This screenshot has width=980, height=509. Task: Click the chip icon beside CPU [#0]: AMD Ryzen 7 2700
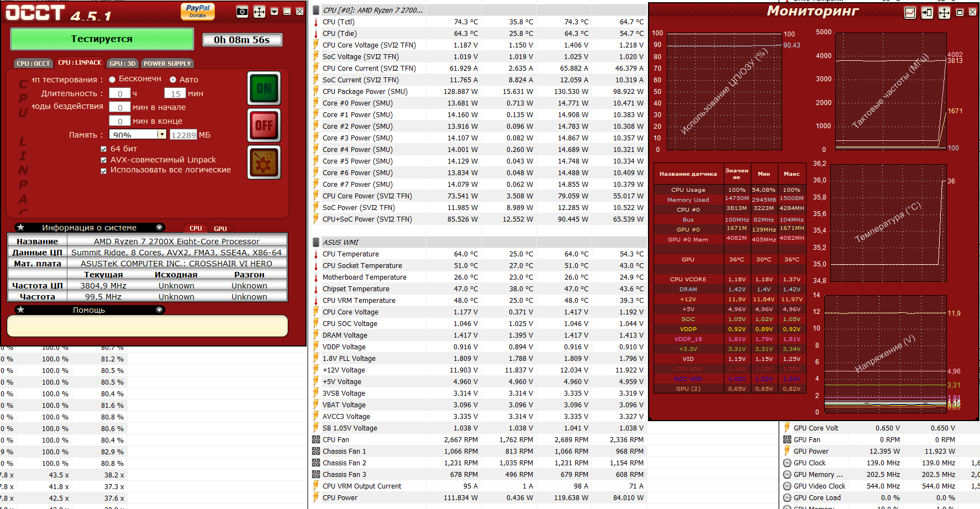pos(316,10)
